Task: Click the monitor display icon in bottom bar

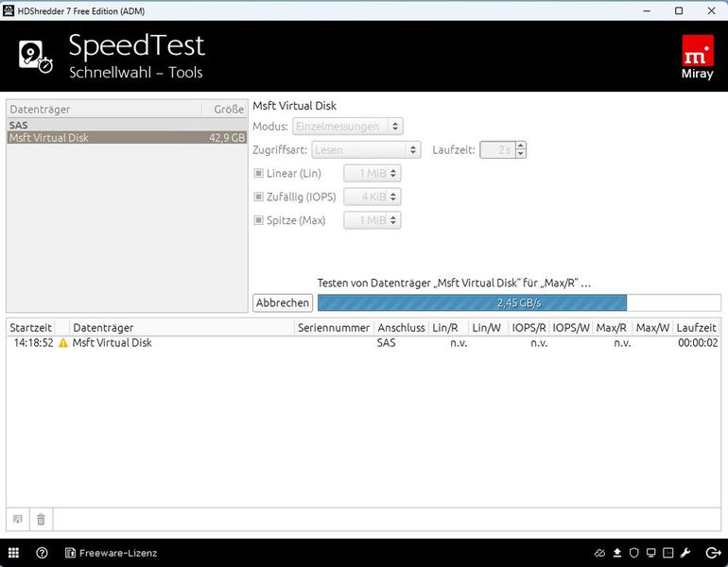Action: [x=650, y=553]
